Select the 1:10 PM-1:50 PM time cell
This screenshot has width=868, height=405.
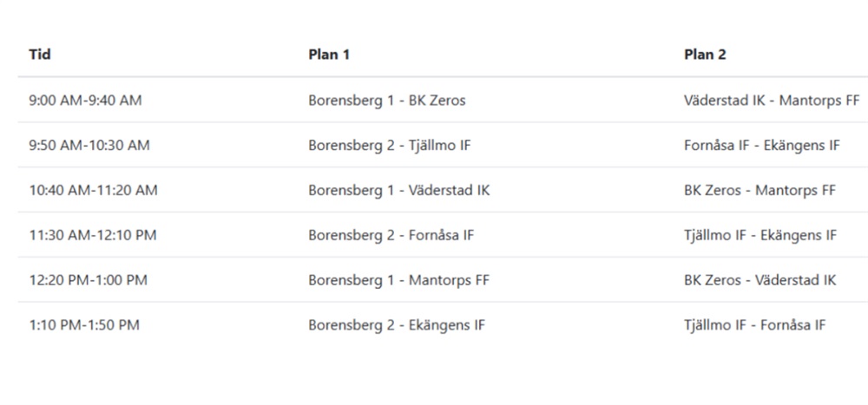click(x=84, y=325)
